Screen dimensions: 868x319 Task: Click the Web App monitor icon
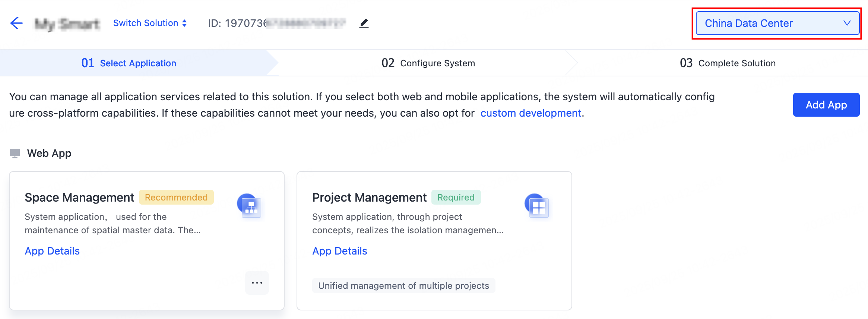click(15, 153)
